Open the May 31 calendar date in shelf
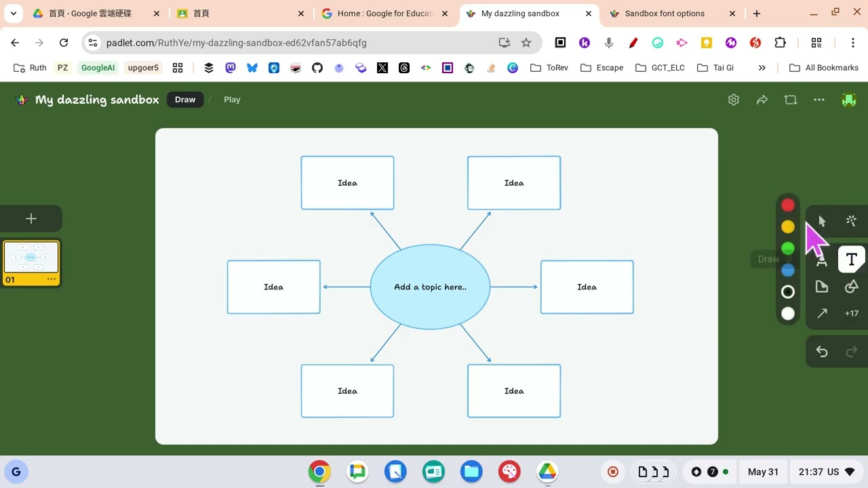Image resolution: width=868 pixels, height=488 pixels. (x=763, y=472)
